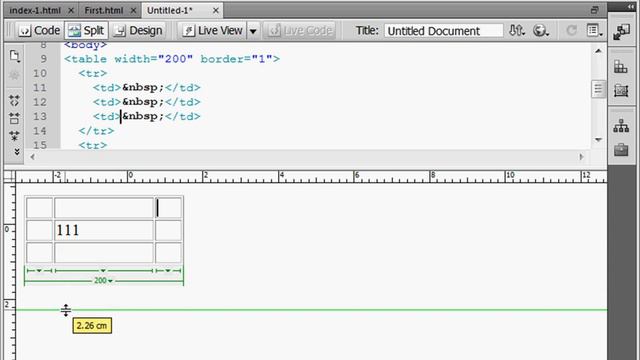Click the Expand All icon
640x360 pixels.
(x=14, y=136)
